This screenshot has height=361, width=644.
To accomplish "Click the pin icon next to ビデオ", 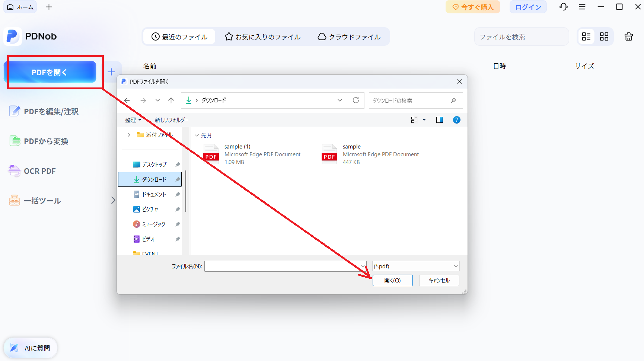I will (178, 239).
